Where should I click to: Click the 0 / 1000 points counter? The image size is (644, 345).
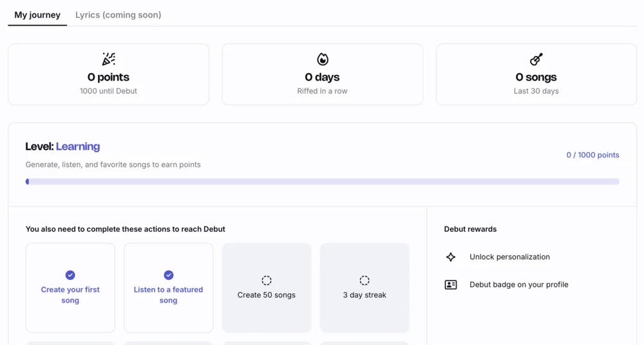tap(592, 155)
